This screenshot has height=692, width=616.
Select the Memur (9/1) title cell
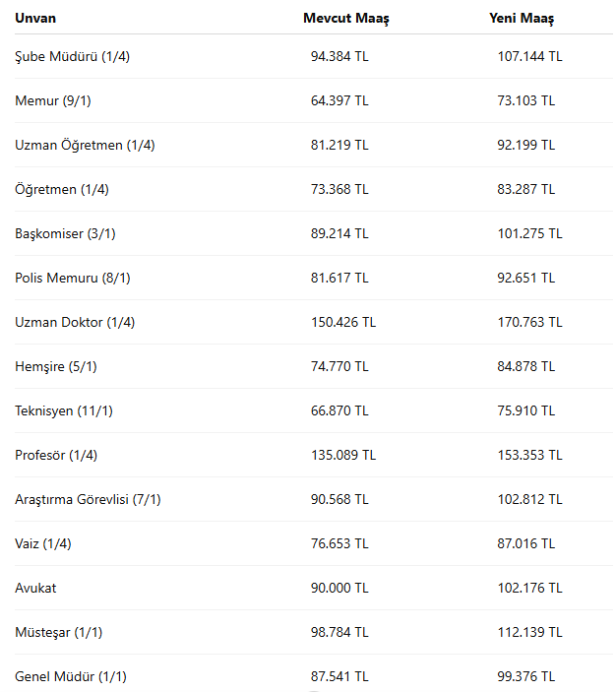point(53,100)
